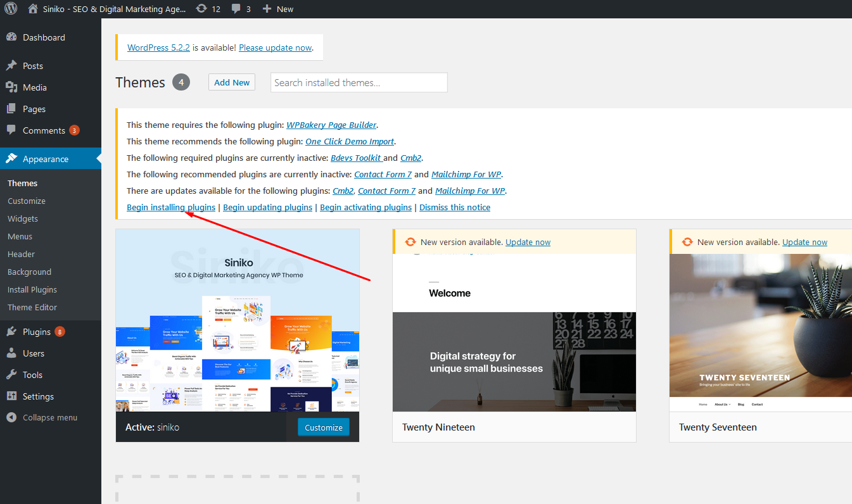852x504 pixels.
Task: Click the Appearance paintbrush icon
Action: [x=11, y=159]
